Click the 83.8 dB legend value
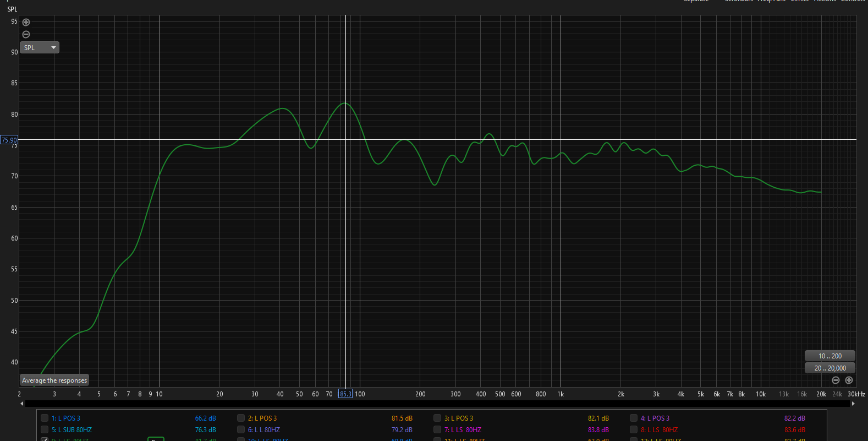This screenshot has width=868, height=441. click(598, 430)
